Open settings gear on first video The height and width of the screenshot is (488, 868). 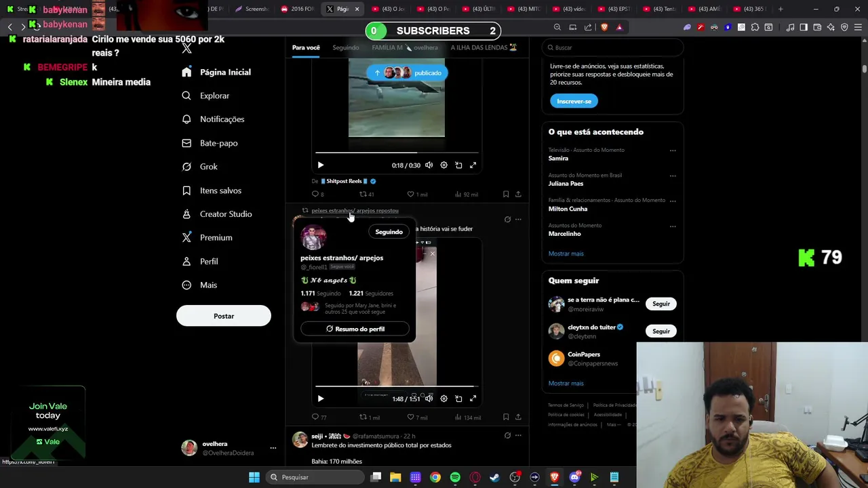point(443,165)
